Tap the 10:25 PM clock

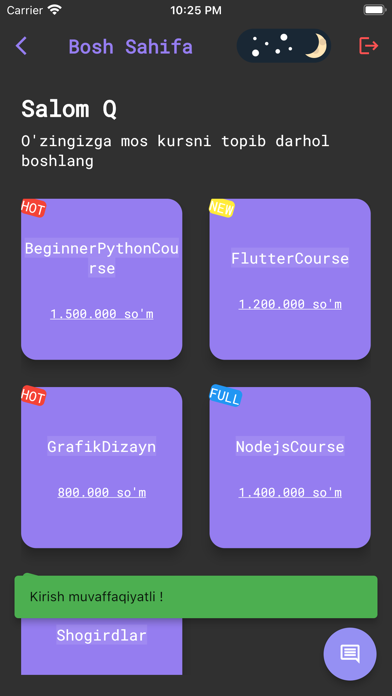pyautogui.click(x=196, y=10)
